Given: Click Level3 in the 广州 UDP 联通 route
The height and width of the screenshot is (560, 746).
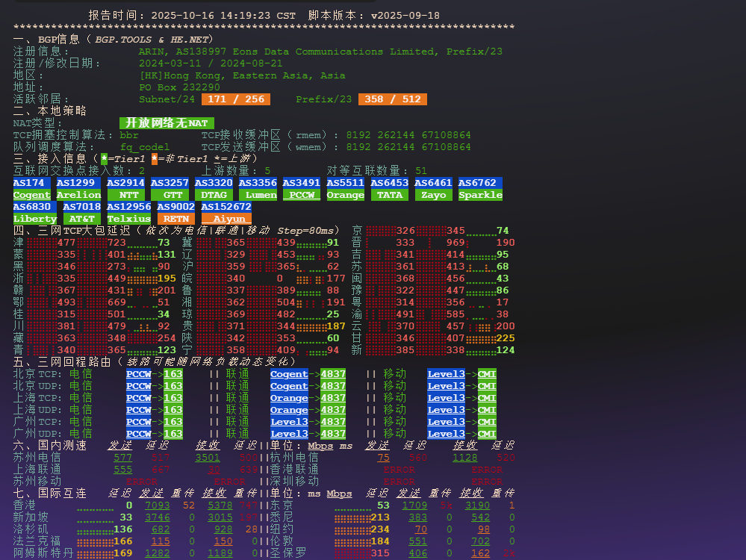Looking at the screenshot, I should click(x=289, y=434).
